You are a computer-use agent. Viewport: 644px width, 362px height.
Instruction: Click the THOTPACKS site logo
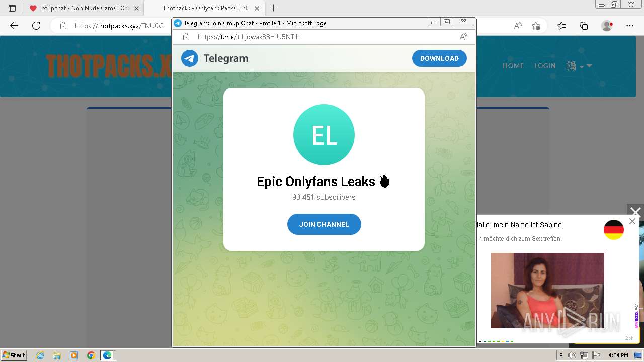[109, 66]
